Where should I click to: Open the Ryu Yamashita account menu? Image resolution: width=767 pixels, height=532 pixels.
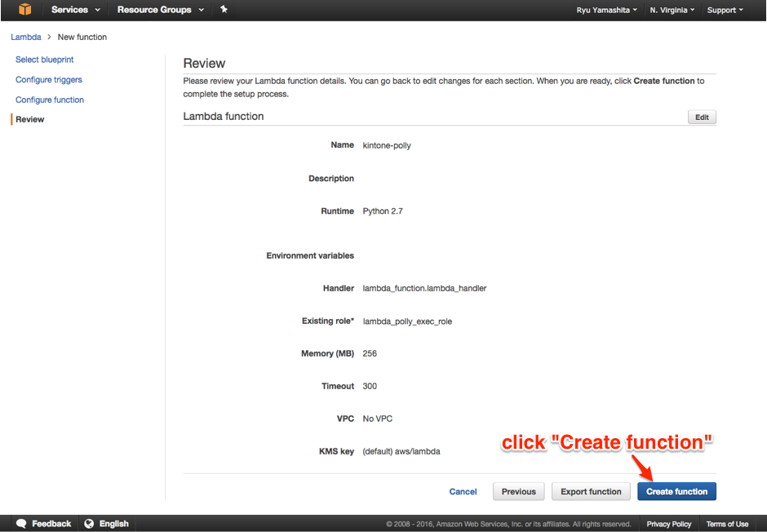click(606, 10)
